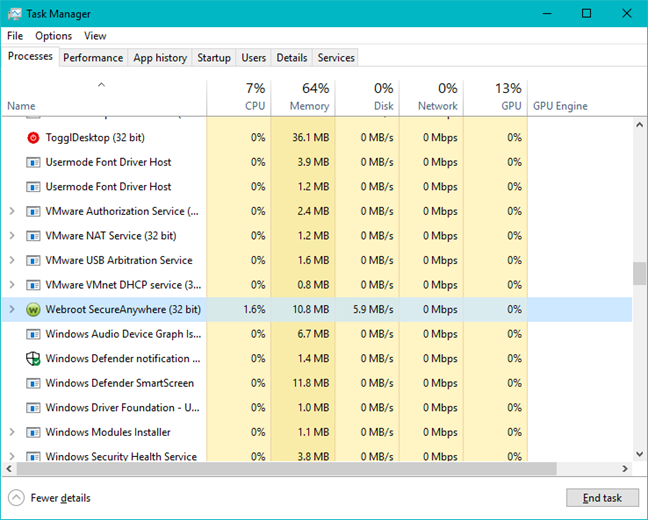Click the GPU Engine column header
The image size is (648, 520).
point(560,106)
